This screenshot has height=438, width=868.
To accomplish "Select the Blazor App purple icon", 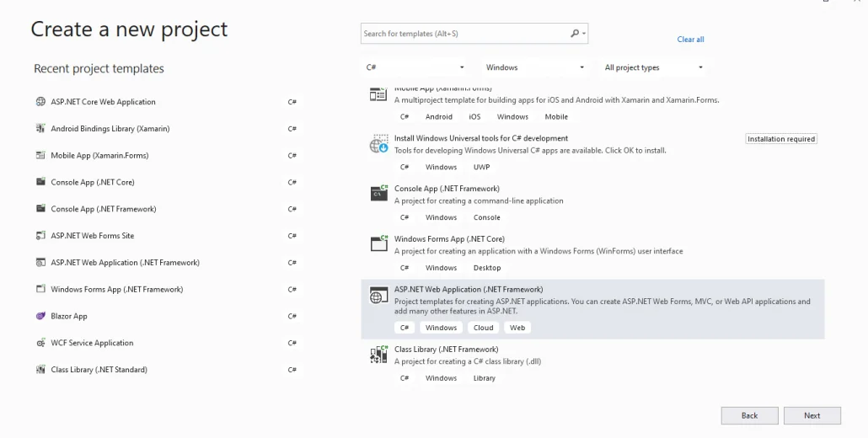I will click(x=40, y=316).
